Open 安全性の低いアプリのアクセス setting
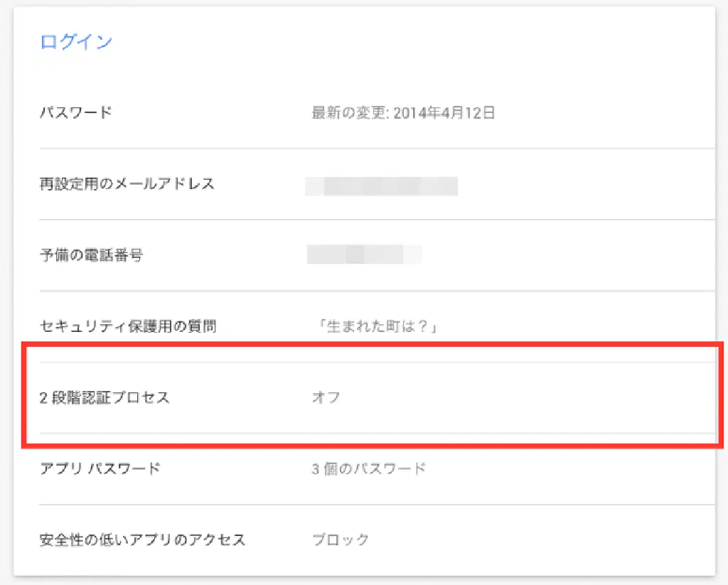The image size is (728, 585). click(x=142, y=540)
